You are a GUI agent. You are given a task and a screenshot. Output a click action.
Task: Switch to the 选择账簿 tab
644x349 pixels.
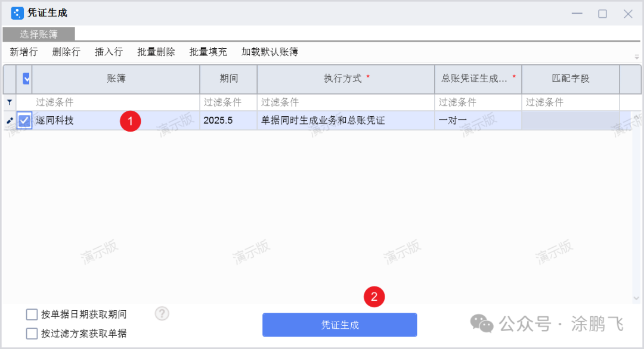coord(39,35)
